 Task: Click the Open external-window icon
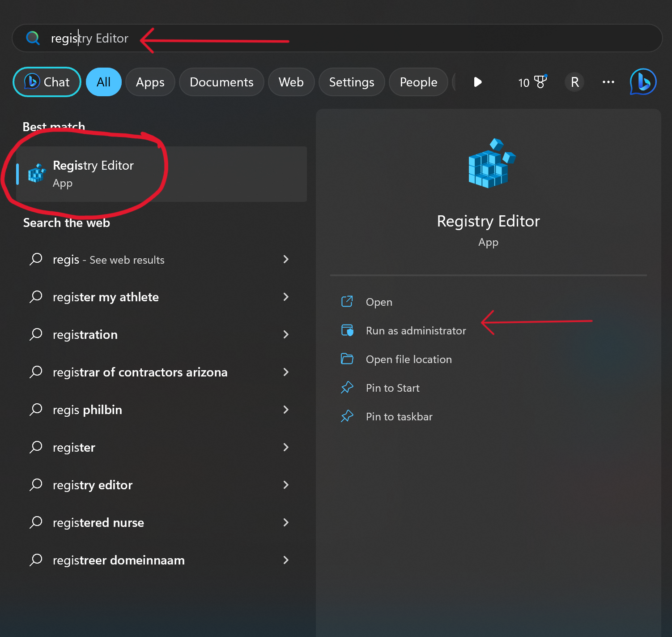click(x=347, y=301)
